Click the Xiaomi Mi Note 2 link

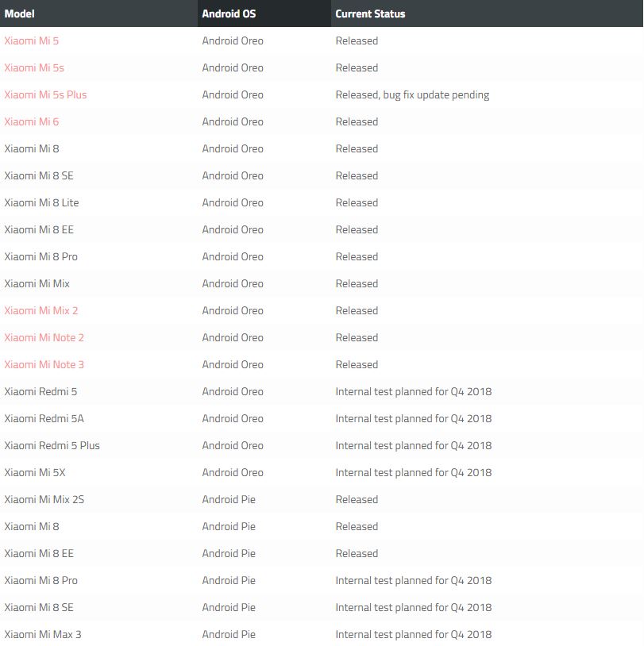tap(44, 337)
